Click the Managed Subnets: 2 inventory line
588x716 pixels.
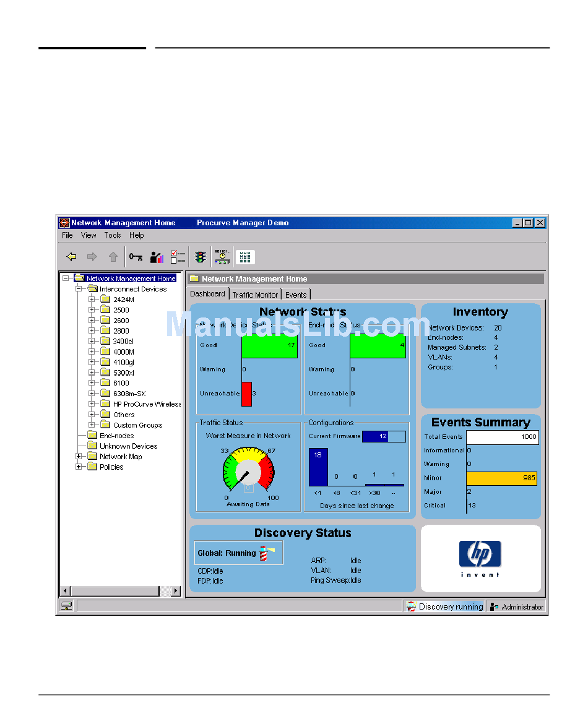463,348
